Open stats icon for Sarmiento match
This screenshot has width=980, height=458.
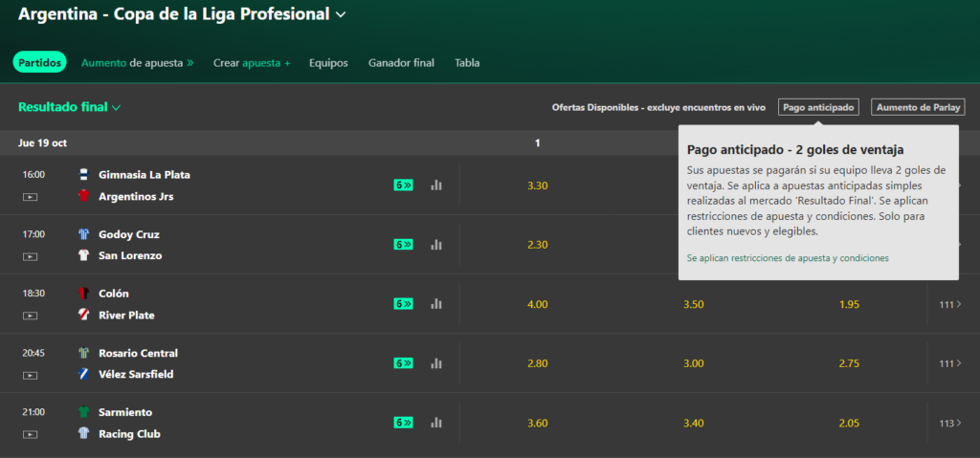pyautogui.click(x=436, y=423)
